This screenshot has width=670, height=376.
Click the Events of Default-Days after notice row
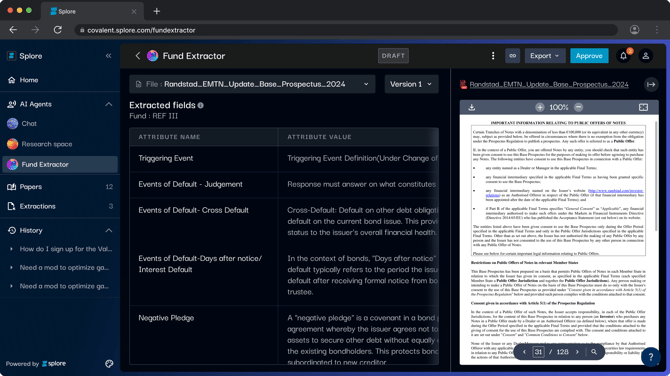[284, 276]
